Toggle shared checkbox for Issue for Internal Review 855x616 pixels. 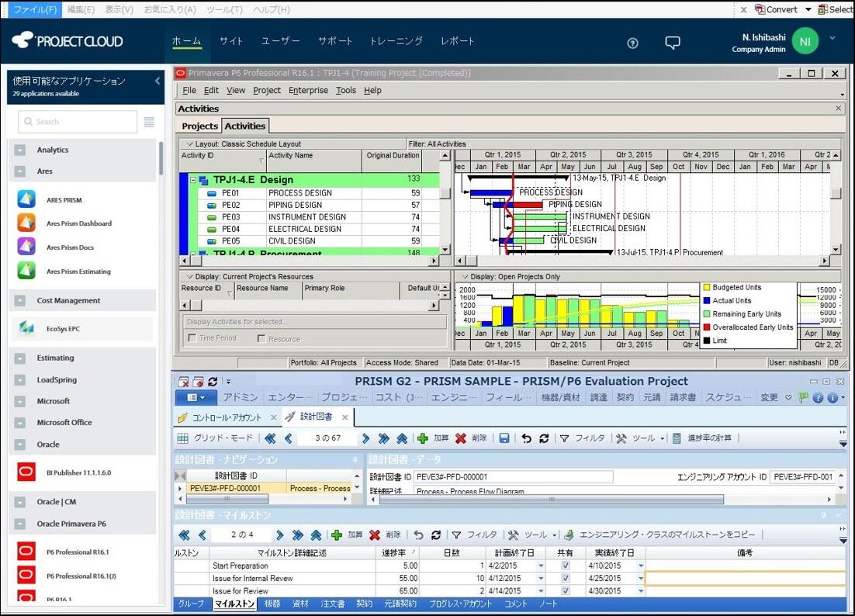click(x=566, y=579)
